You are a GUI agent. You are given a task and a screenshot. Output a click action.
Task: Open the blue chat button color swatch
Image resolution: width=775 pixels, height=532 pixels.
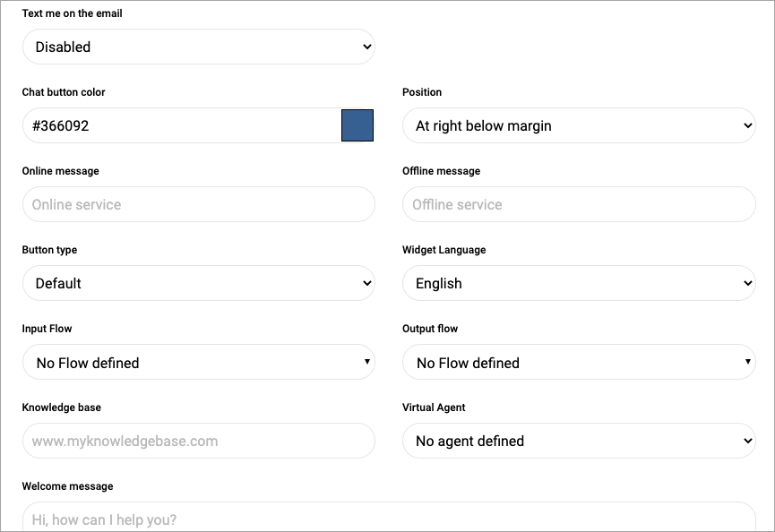(x=357, y=126)
